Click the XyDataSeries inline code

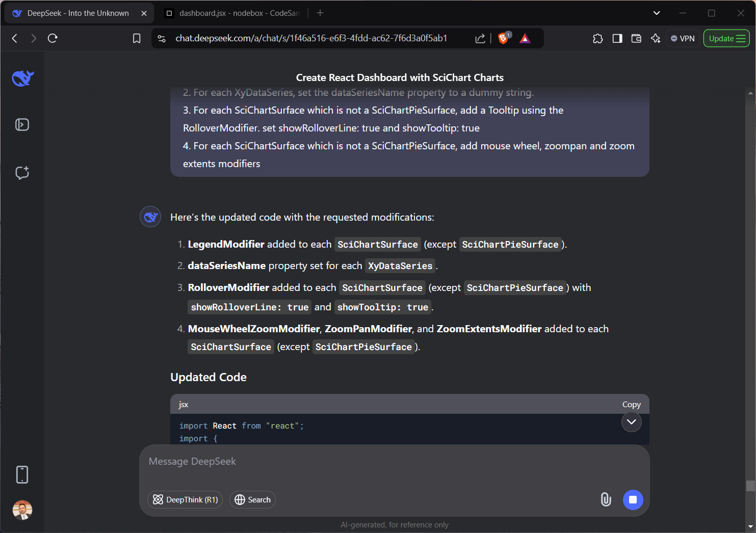pos(400,266)
